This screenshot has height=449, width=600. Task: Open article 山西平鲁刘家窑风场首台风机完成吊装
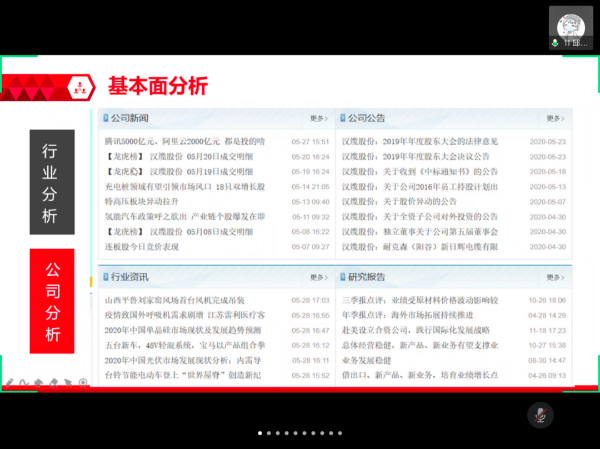[x=184, y=300]
